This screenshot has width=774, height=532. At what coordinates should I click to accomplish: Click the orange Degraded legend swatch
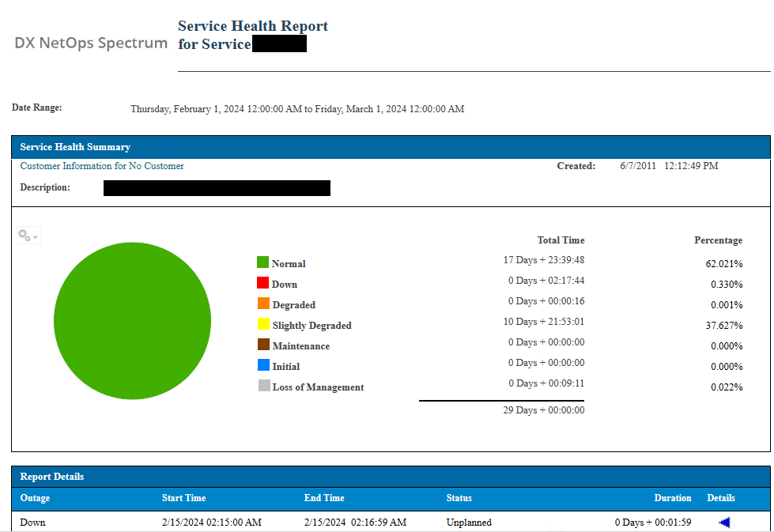tap(263, 304)
